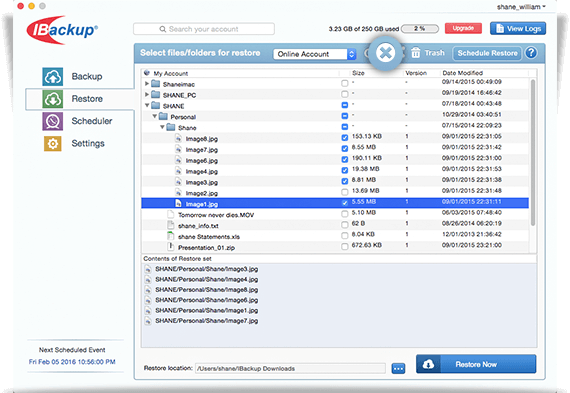This screenshot has width=570, height=393.
Task: Collapse the SHANE folder
Action: (x=147, y=105)
